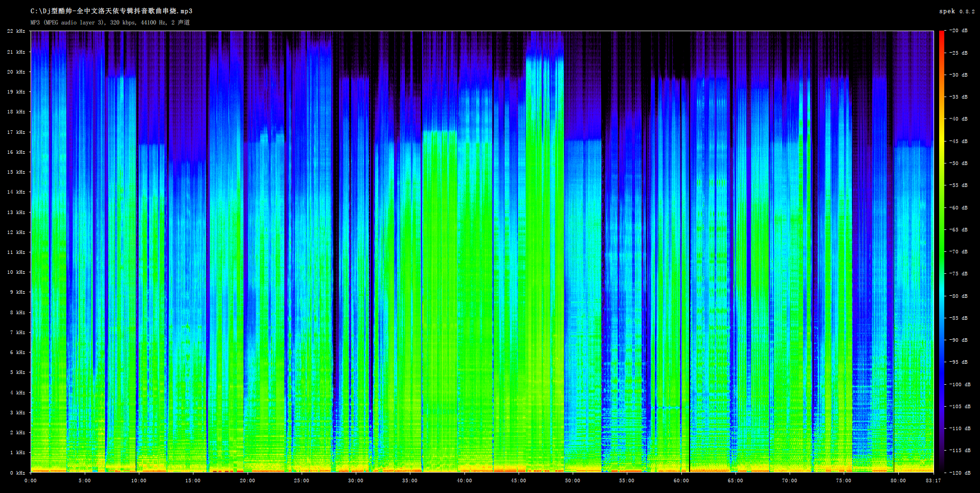The image size is (980, 493).
Task: Click the -20 dB legend label
Action: [958, 31]
